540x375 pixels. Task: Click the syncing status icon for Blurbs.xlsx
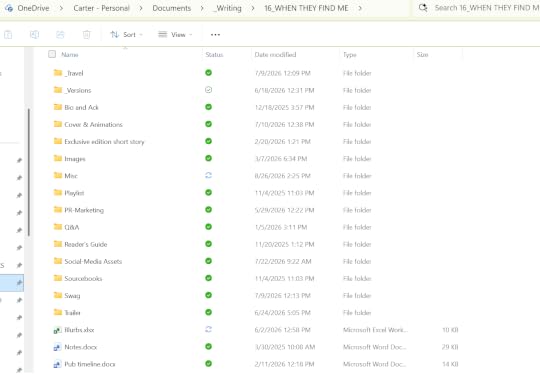[208, 329]
